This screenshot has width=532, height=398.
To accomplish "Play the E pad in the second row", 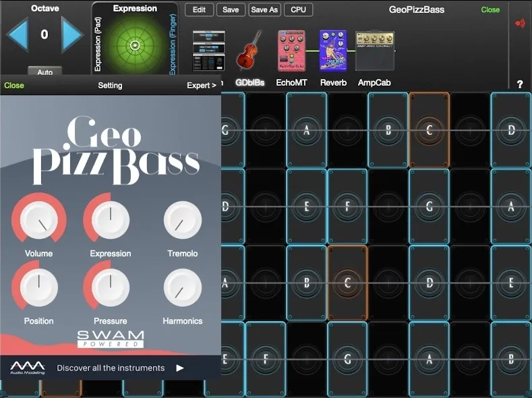I will point(306,206).
